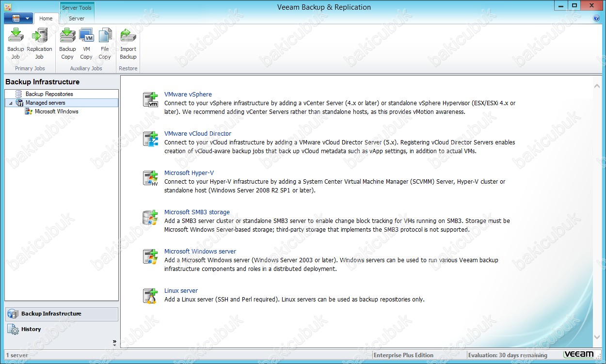The height and width of the screenshot is (364, 606).
Task: Click the "Restore" ribbon group label
Action: [128, 68]
